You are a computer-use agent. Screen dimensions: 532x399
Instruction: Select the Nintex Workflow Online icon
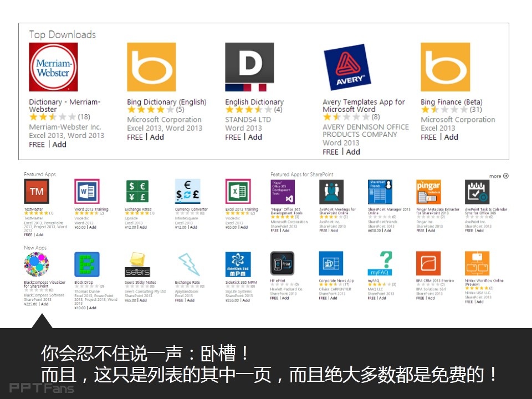point(477,264)
